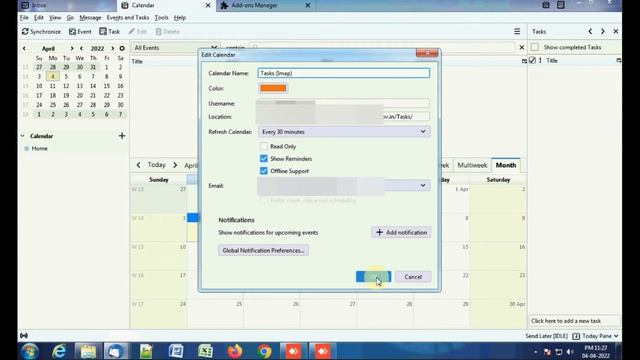Open the Today Pane dropdown
Viewport: 640px width, 360px height.
click(596, 336)
